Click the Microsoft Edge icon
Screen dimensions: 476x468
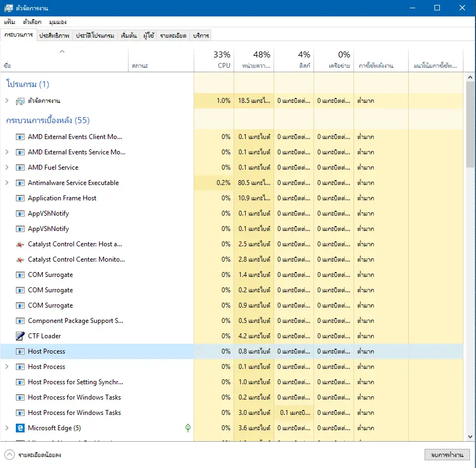(x=20, y=428)
